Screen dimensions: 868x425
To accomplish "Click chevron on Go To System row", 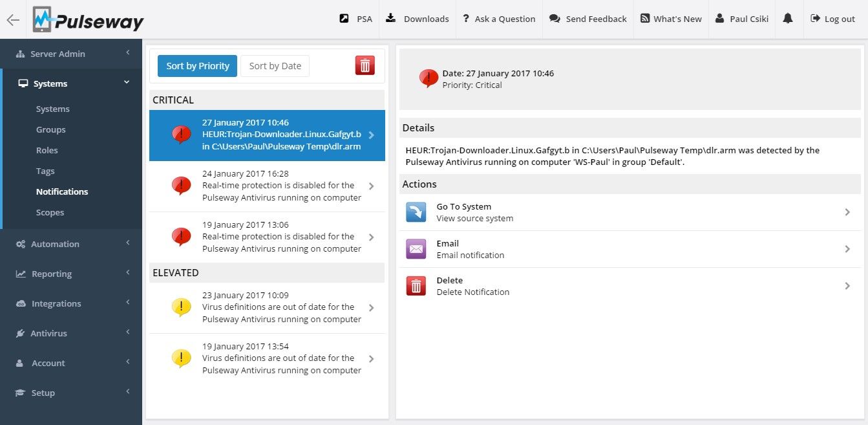I will tap(847, 212).
